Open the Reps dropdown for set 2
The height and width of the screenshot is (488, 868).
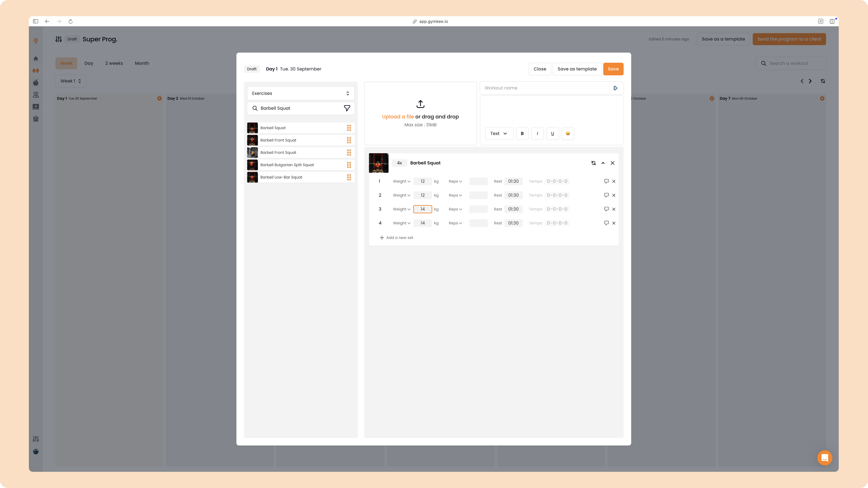455,196
